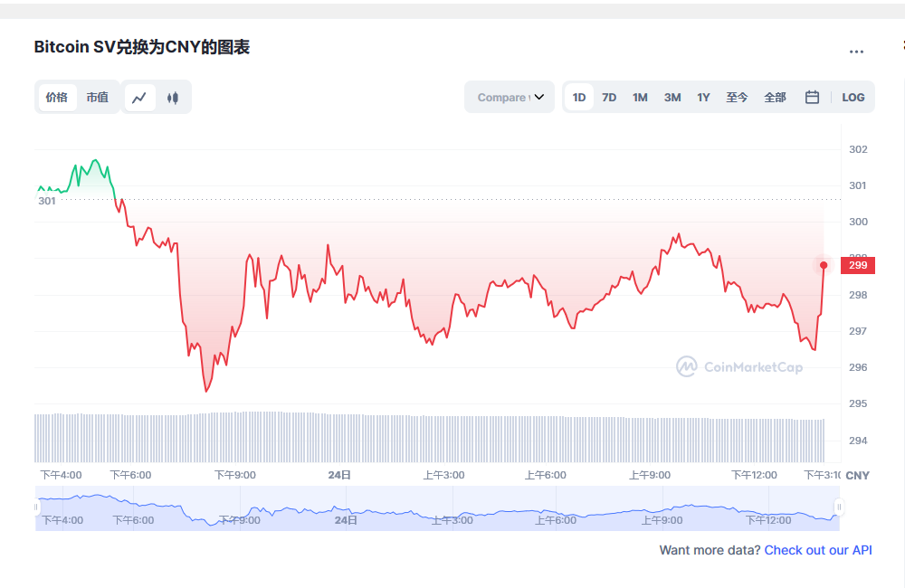Viewport: 905px width, 588px height.
Task: Click the CNY currency label
Action: pos(858,476)
